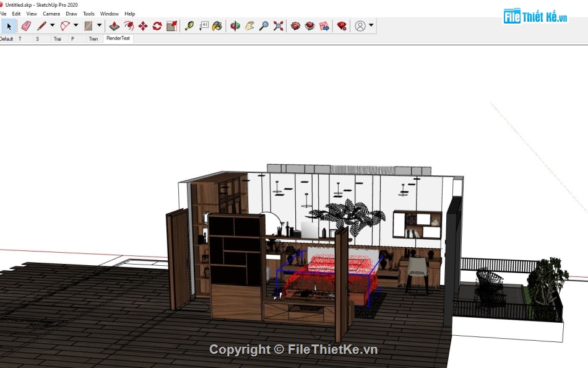Activate the Line pencil tool
Screen dimensions: 588x368
click(x=41, y=26)
